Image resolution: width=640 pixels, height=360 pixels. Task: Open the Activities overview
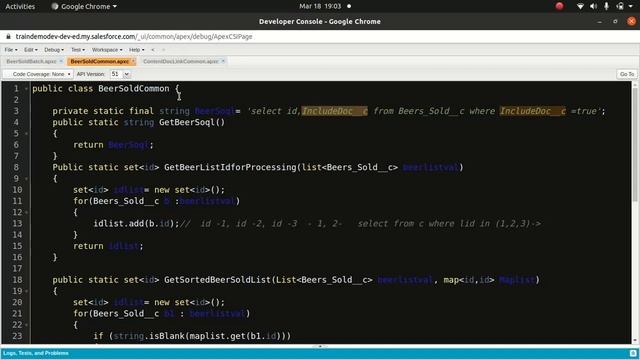[20, 7]
